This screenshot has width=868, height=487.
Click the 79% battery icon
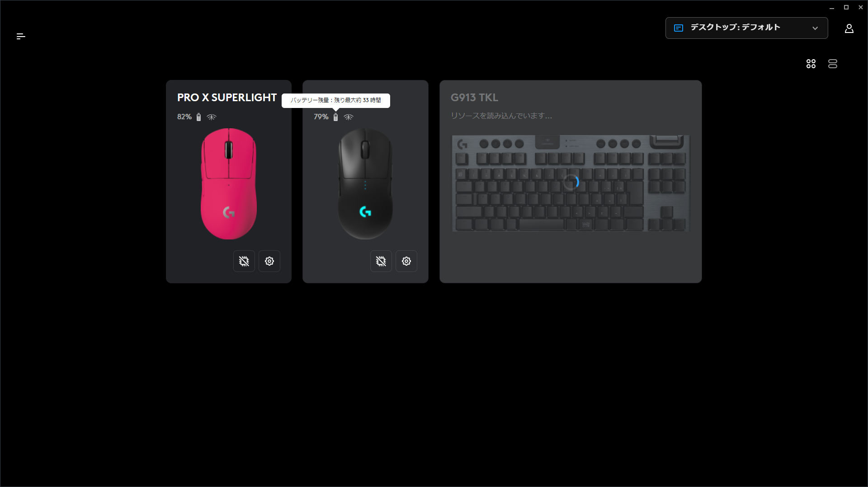[x=335, y=117]
